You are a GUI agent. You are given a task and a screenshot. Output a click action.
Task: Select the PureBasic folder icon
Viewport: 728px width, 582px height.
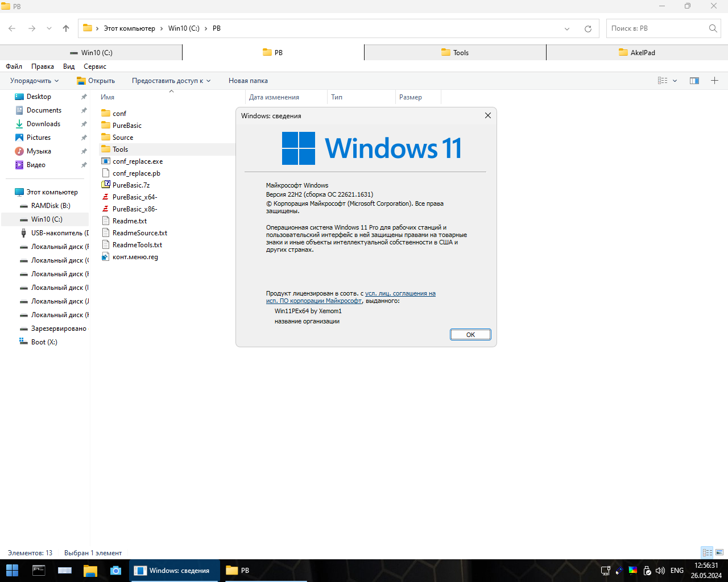106,125
